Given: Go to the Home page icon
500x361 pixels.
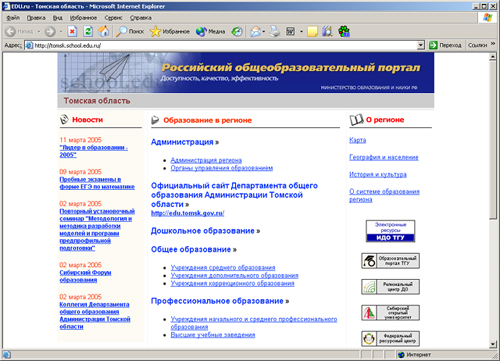Looking at the screenshot, I should coord(104,31).
